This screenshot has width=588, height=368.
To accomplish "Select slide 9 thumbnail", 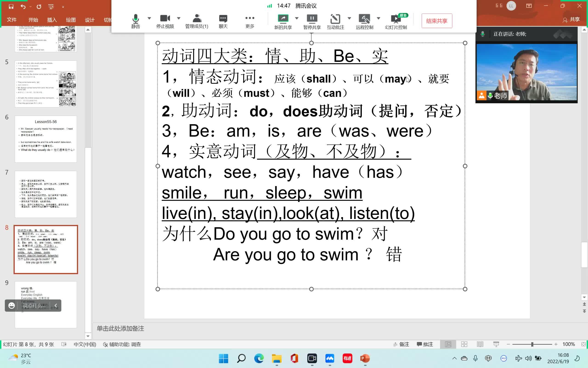I will tap(46, 305).
